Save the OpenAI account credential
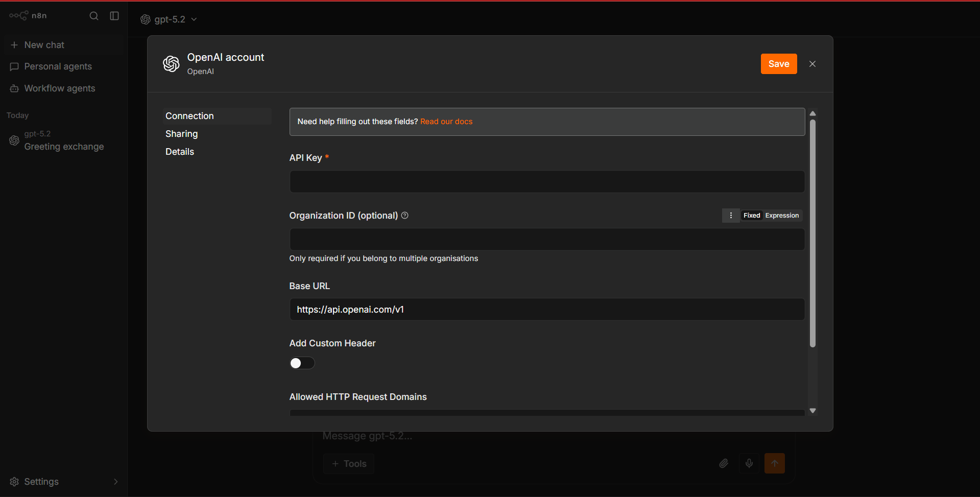 (x=779, y=64)
